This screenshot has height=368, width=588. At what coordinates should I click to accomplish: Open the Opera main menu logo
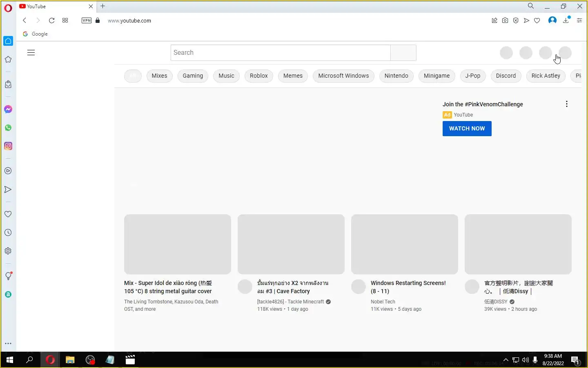coord(8,8)
